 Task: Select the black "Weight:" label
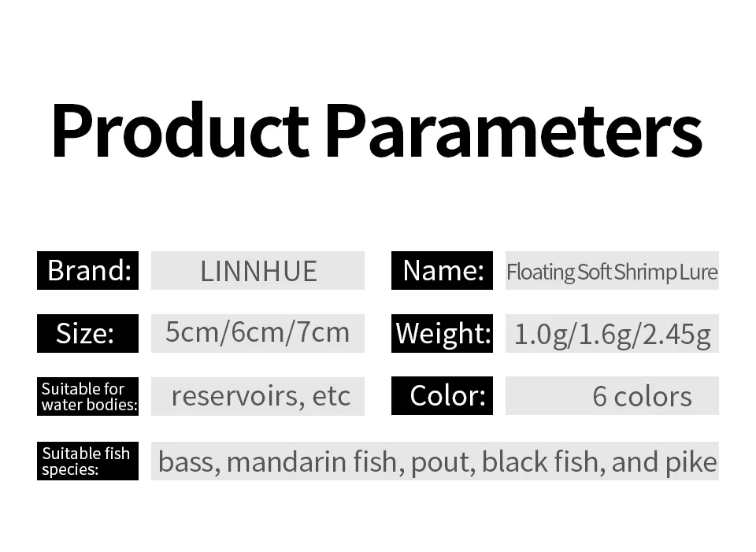[442, 334]
